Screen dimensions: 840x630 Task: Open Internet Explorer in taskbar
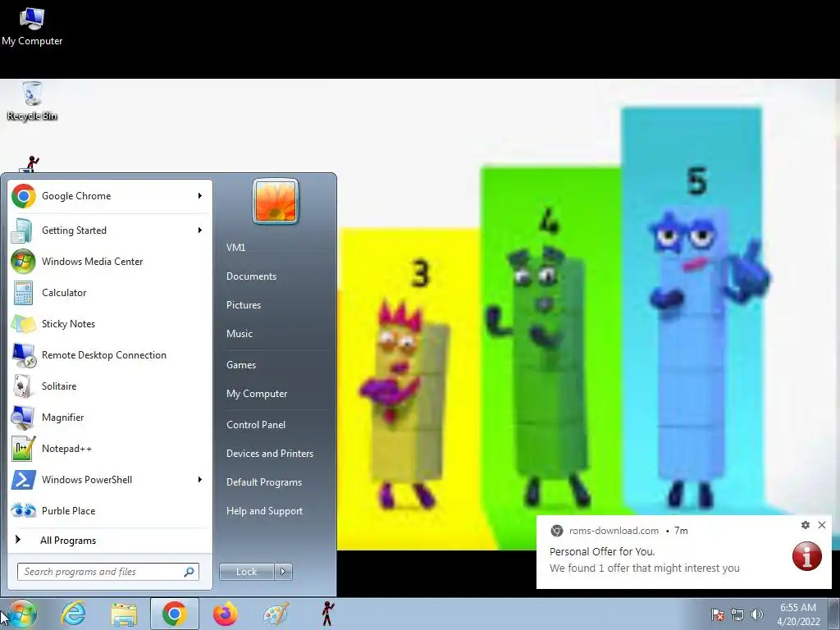[73, 614]
